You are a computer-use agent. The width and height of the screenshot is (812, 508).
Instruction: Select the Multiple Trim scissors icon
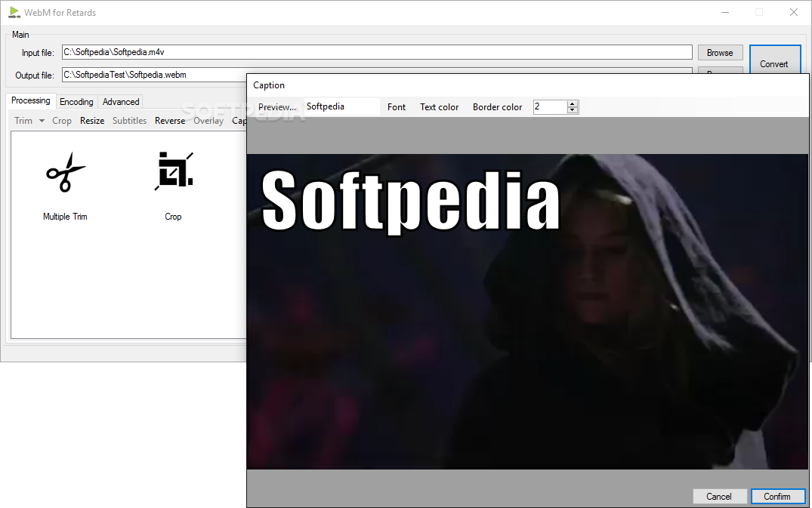tap(66, 172)
